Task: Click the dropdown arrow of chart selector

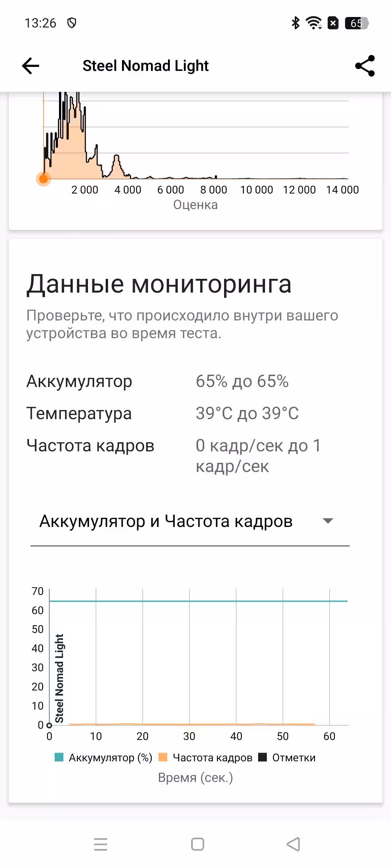Action: point(328,521)
